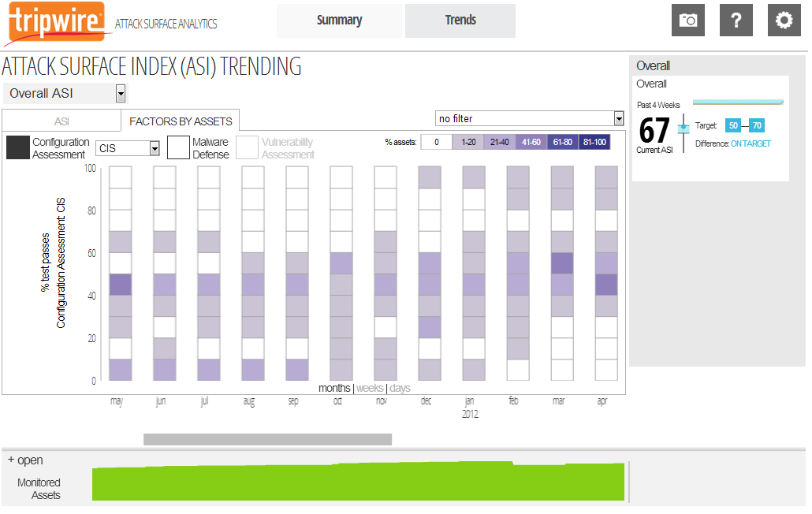Click the 1-20 percent assets legend swatch
812x514 pixels.
click(x=468, y=143)
